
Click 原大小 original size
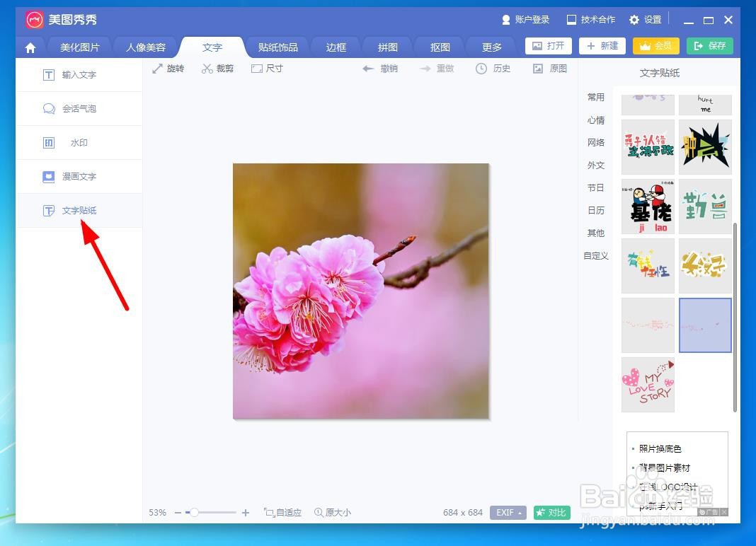333,513
